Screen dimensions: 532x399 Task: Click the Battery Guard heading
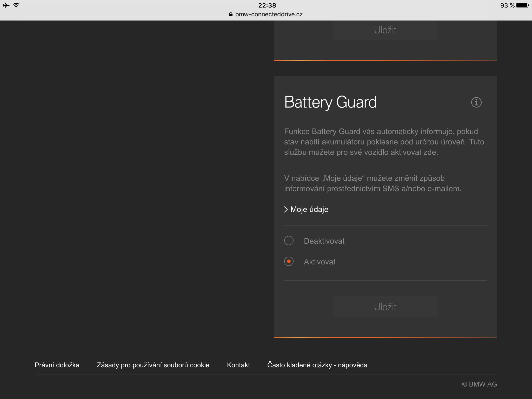click(330, 102)
